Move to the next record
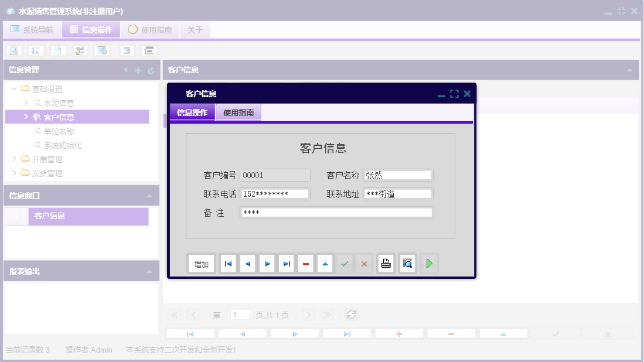 point(267,264)
